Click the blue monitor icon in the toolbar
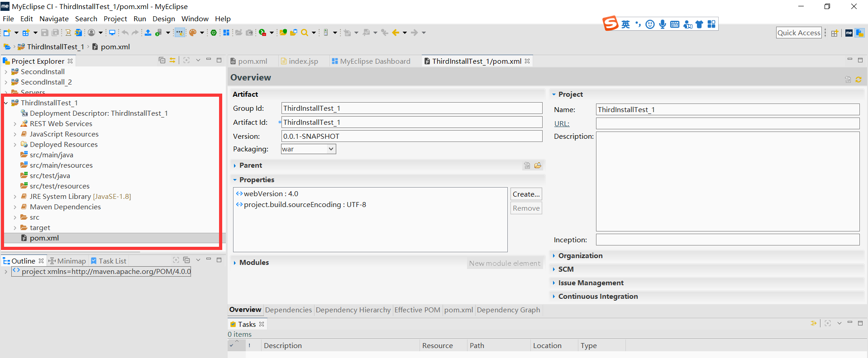Screen dimensions: 868x358 point(112,33)
